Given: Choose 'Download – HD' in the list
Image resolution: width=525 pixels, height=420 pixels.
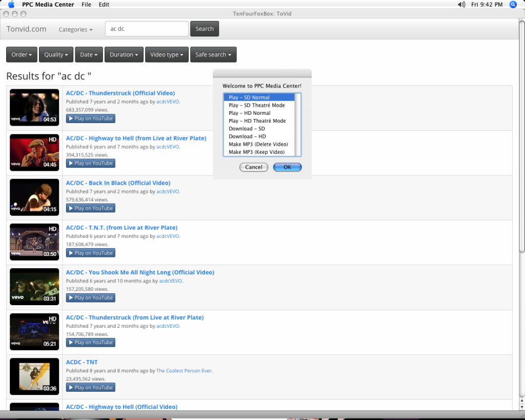Looking at the screenshot, I should click(x=259, y=136).
